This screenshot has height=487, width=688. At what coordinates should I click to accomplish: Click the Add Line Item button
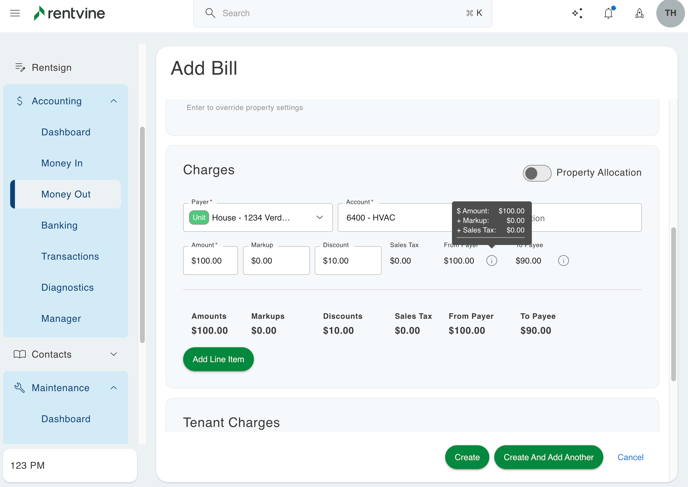[x=218, y=359]
